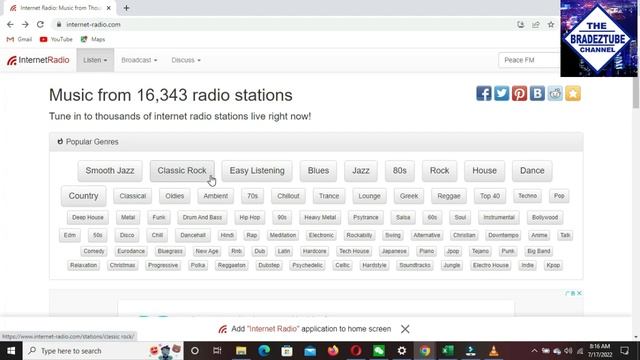Open Maps bookmark
Image resolution: width=640 pixels, height=360 pixels.
point(93,39)
